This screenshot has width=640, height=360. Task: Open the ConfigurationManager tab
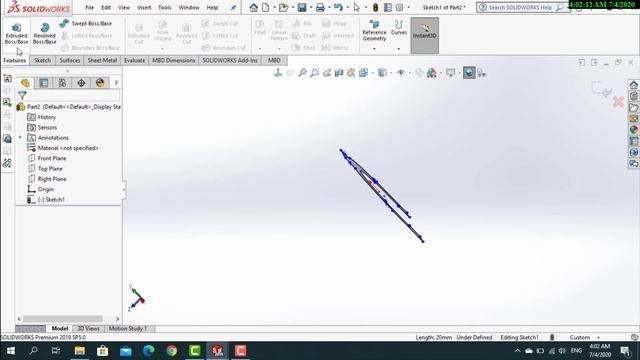[x=62, y=83]
